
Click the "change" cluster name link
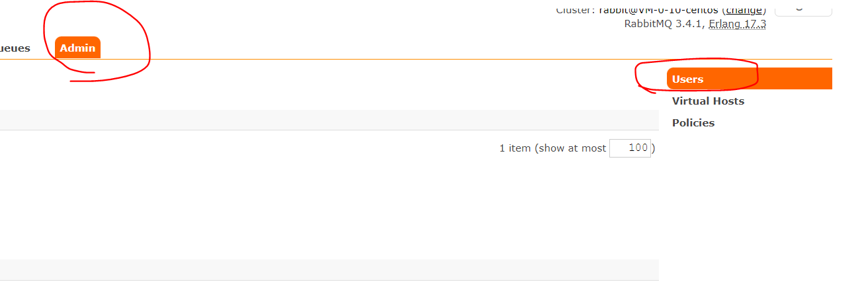744,10
